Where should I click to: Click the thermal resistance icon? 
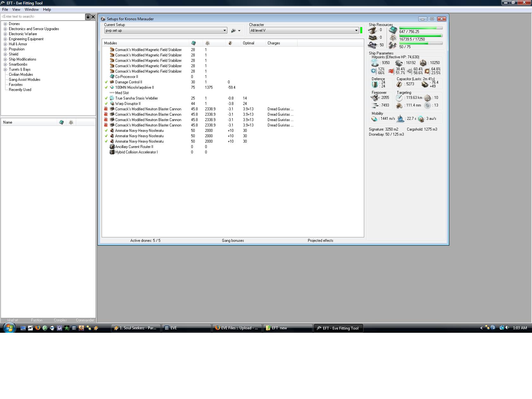click(391, 71)
